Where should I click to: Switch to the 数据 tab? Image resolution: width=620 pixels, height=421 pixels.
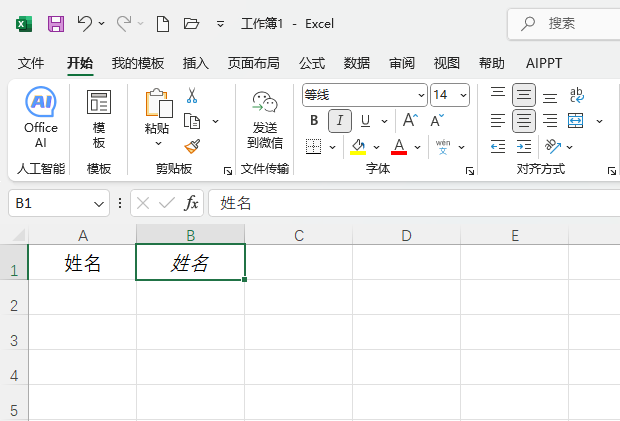tap(357, 63)
